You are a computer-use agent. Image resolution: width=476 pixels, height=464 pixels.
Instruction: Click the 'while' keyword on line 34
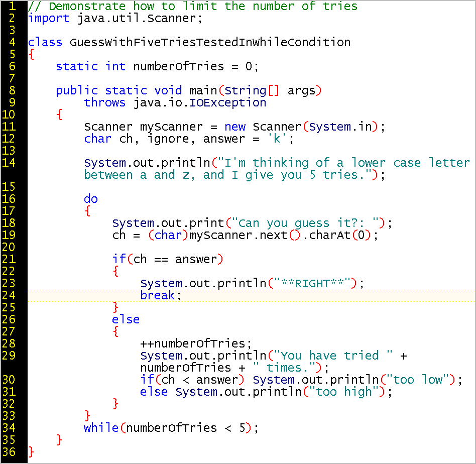(x=101, y=428)
